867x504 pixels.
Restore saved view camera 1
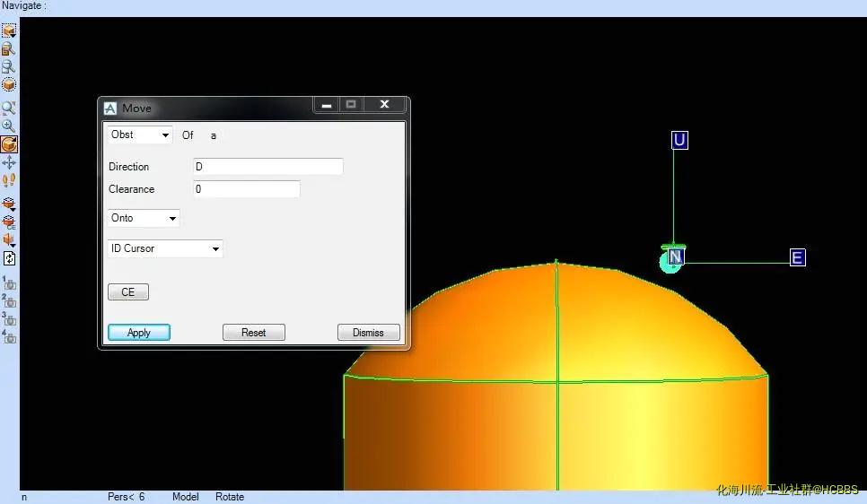(x=9, y=283)
